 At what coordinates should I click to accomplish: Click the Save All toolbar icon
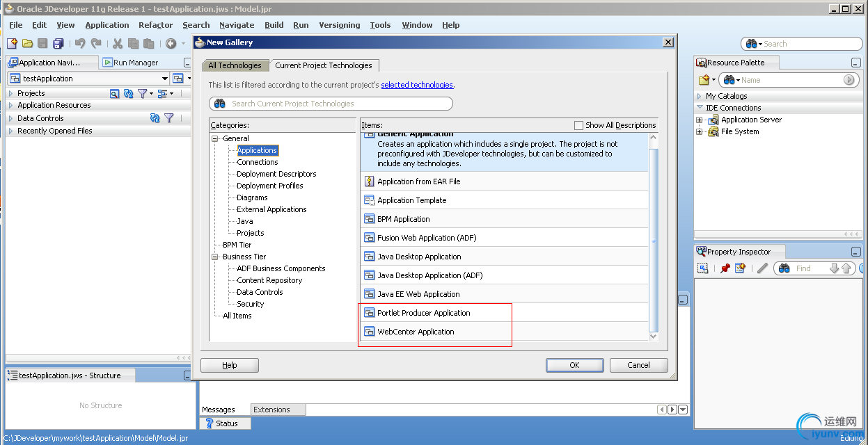(58, 44)
